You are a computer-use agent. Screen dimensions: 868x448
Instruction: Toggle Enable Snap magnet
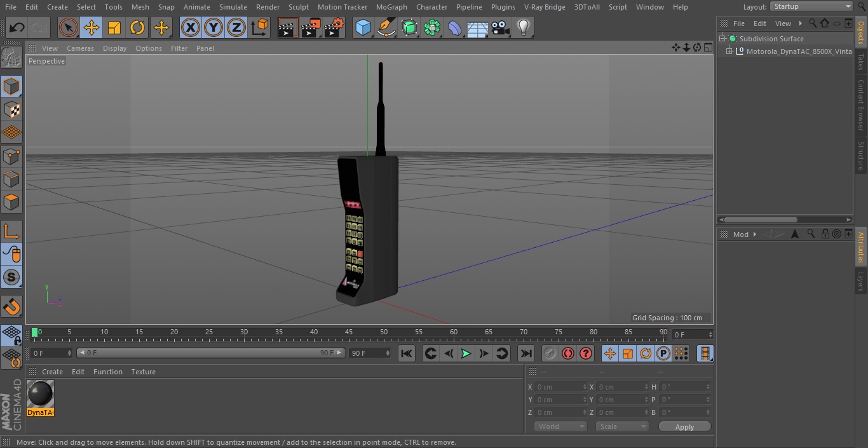[12, 306]
